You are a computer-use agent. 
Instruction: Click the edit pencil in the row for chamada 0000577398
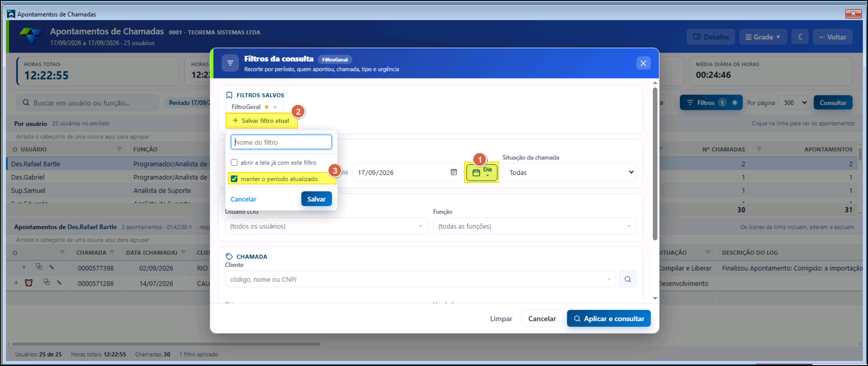[51, 267]
